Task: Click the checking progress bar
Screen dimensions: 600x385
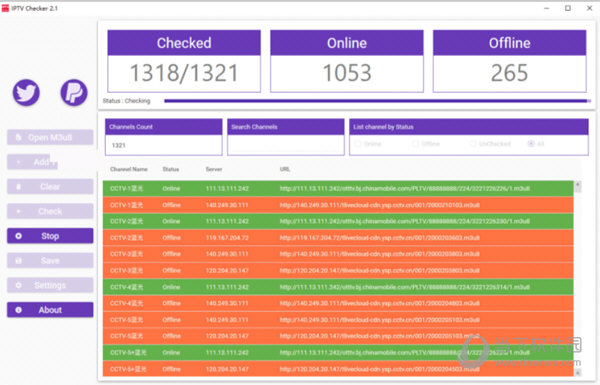Action: pos(377,101)
